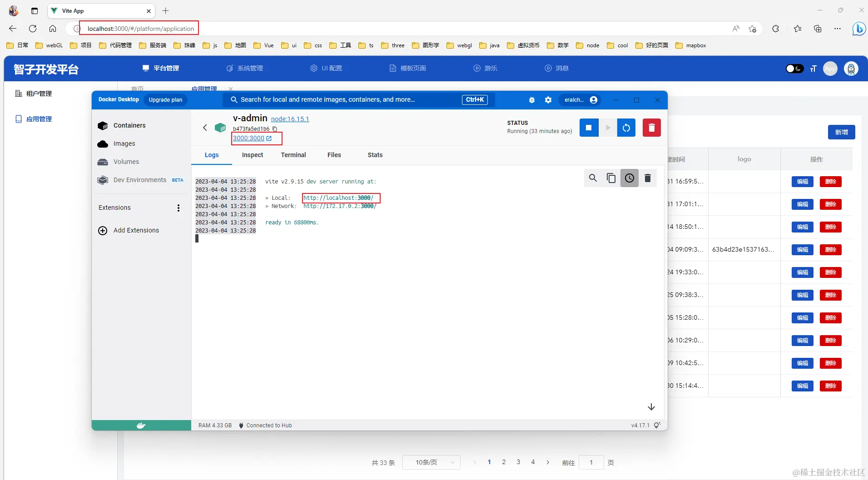Copy container ID b473fa5ed1b6
868x480 pixels.
point(275,129)
